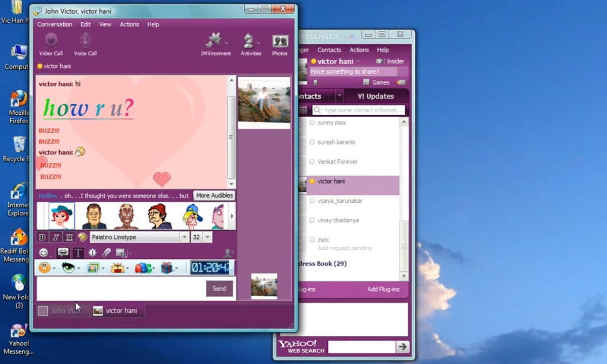Click the gift box plugin icon
The height and width of the screenshot is (364, 607).
[166, 268]
